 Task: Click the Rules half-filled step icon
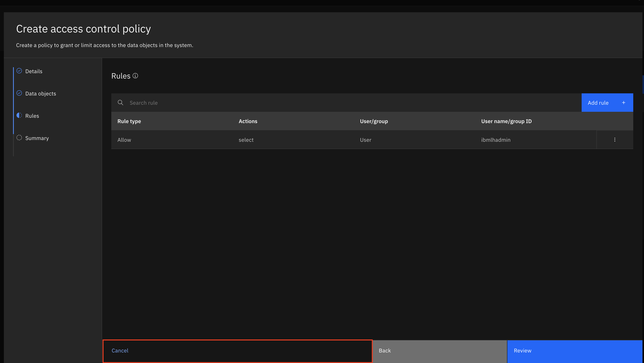tap(19, 115)
